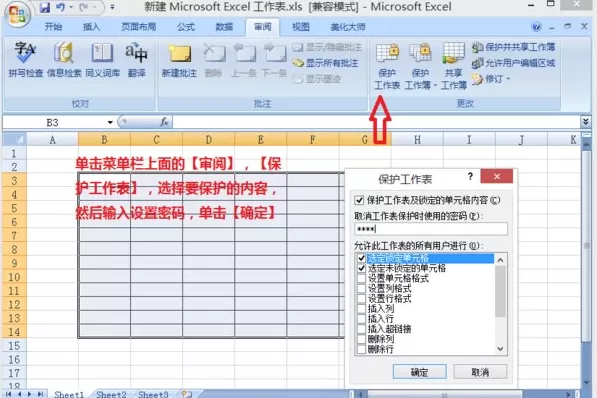Go to previous comment (上一条)
This screenshot has height=398, width=597.
[244, 60]
